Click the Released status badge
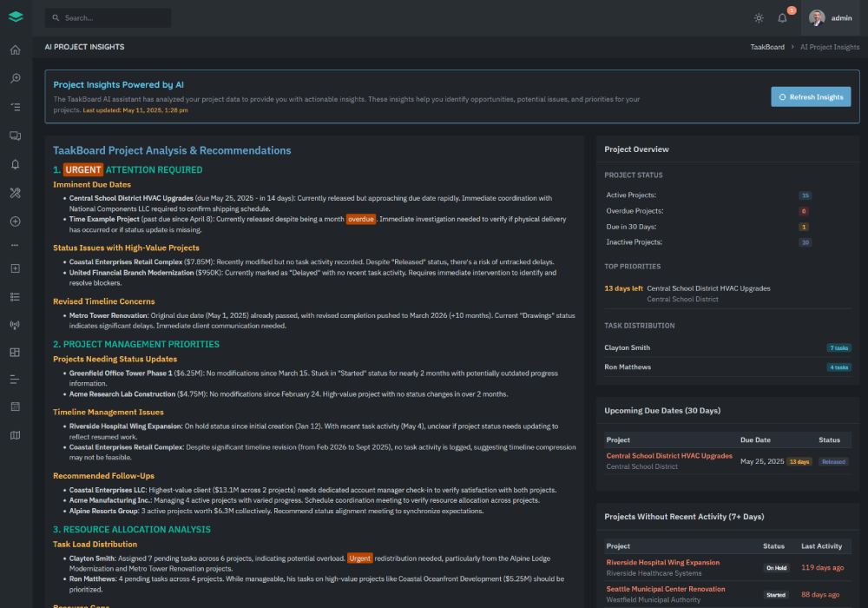This screenshot has height=608, width=868. [x=833, y=462]
